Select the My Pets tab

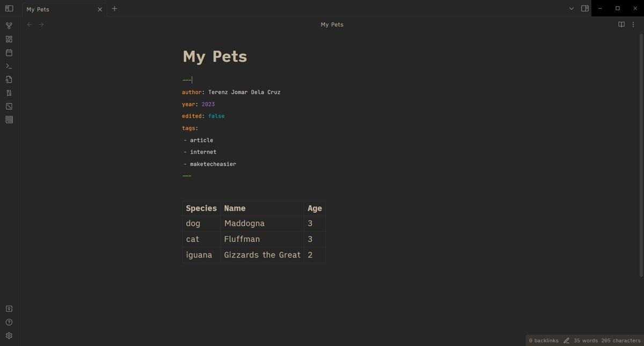coord(59,9)
